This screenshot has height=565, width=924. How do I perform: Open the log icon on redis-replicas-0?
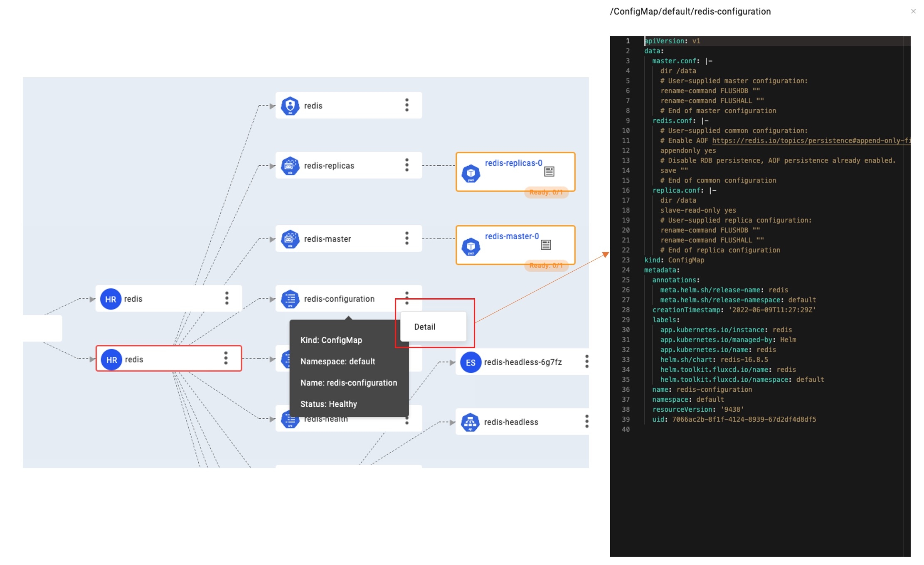click(549, 171)
